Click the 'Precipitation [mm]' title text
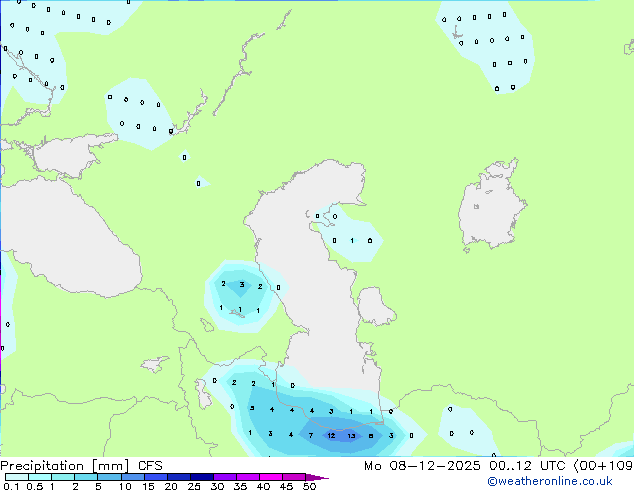634x490 pixels. 65,466
